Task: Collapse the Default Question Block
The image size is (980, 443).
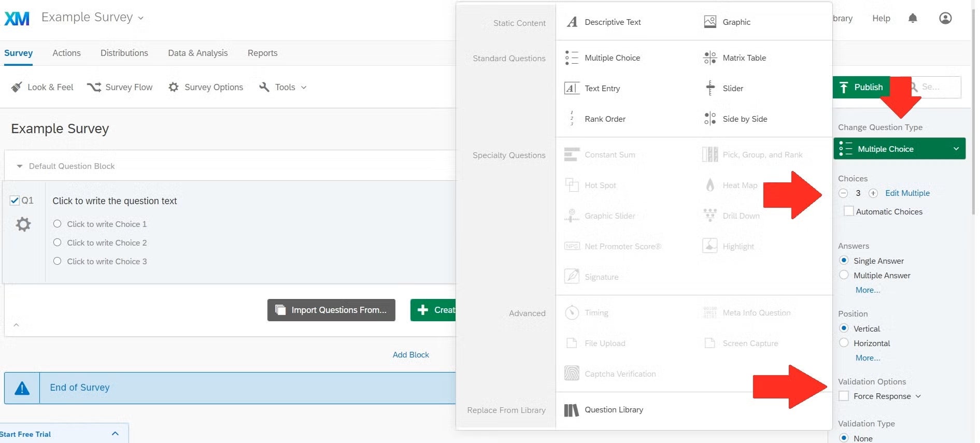Action: coord(20,166)
